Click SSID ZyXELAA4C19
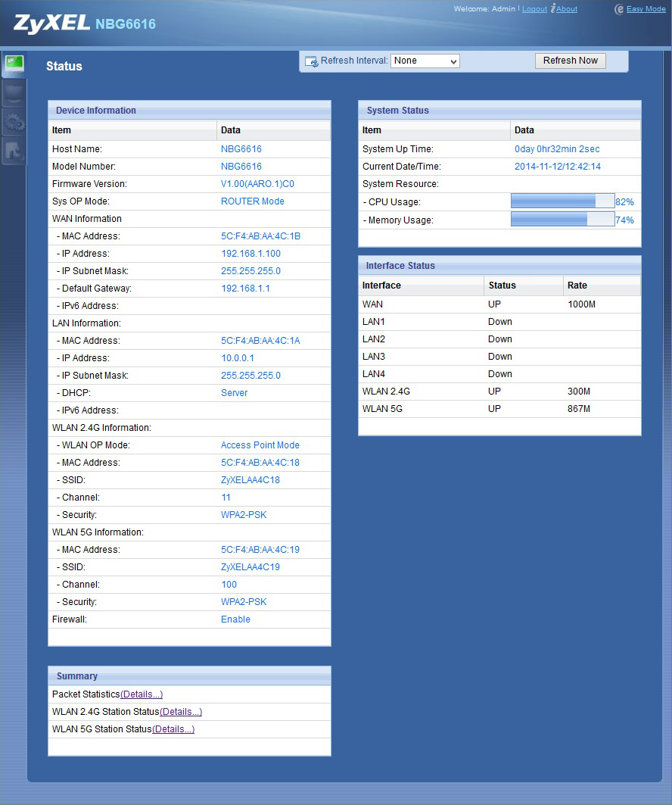Image resolution: width=672 pixels, height=805 pixels. [250, 566]
